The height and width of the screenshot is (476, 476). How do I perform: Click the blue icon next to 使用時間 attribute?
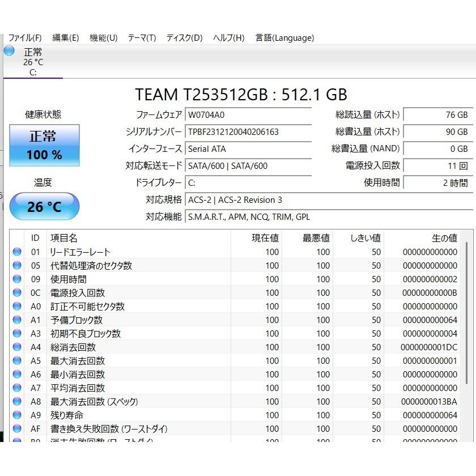(17, 279)
